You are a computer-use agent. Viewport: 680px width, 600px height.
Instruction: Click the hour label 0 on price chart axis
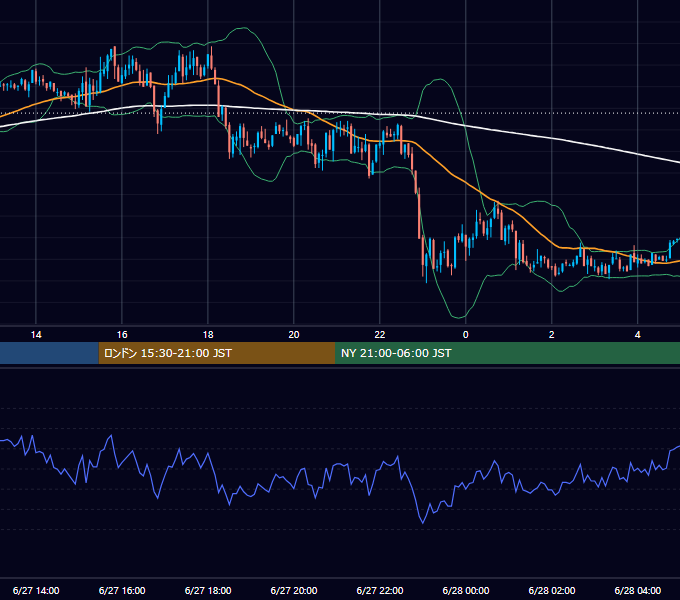pos(465,335)
